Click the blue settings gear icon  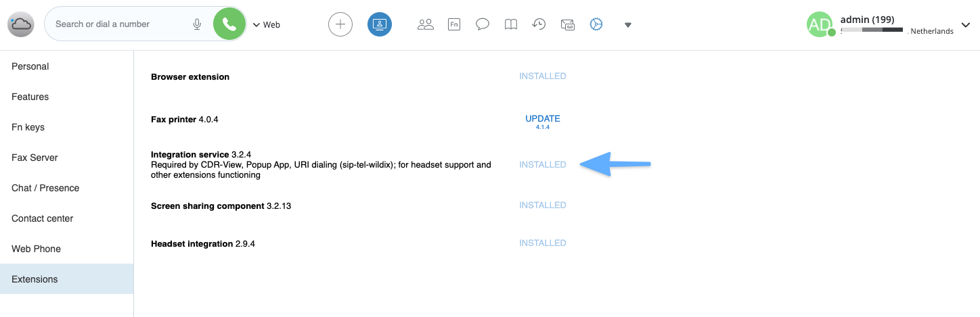(x=596, y=25)
